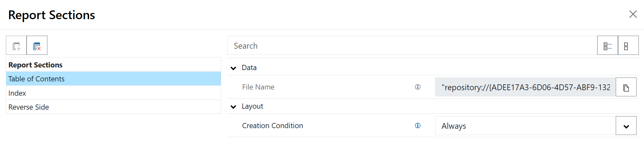Click the expand all properties icon
Screen dimensions: 644x157
click(607, 46)
